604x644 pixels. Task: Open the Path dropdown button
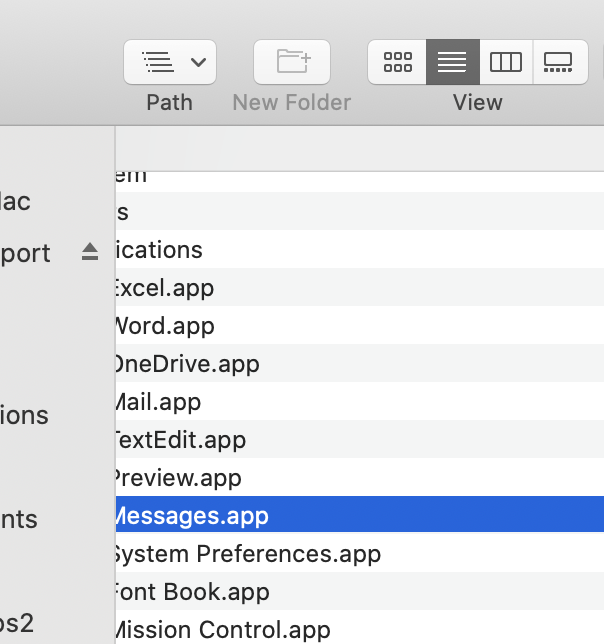click(x=170, y=62)
